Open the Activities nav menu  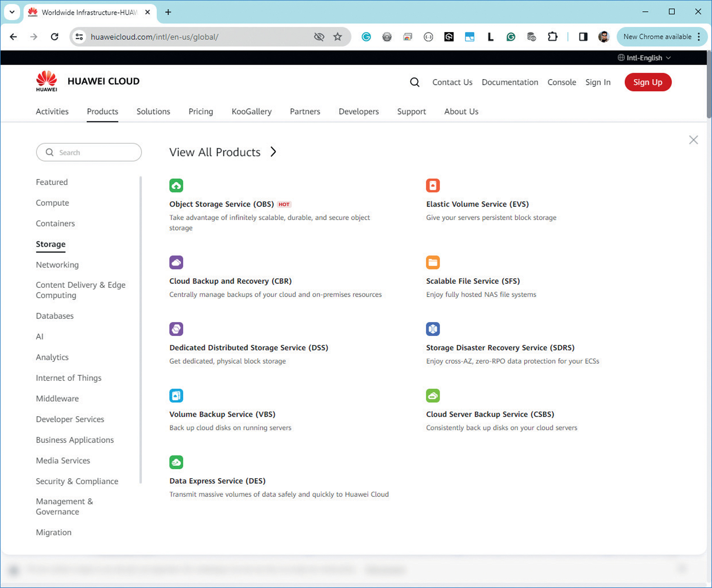52,111
